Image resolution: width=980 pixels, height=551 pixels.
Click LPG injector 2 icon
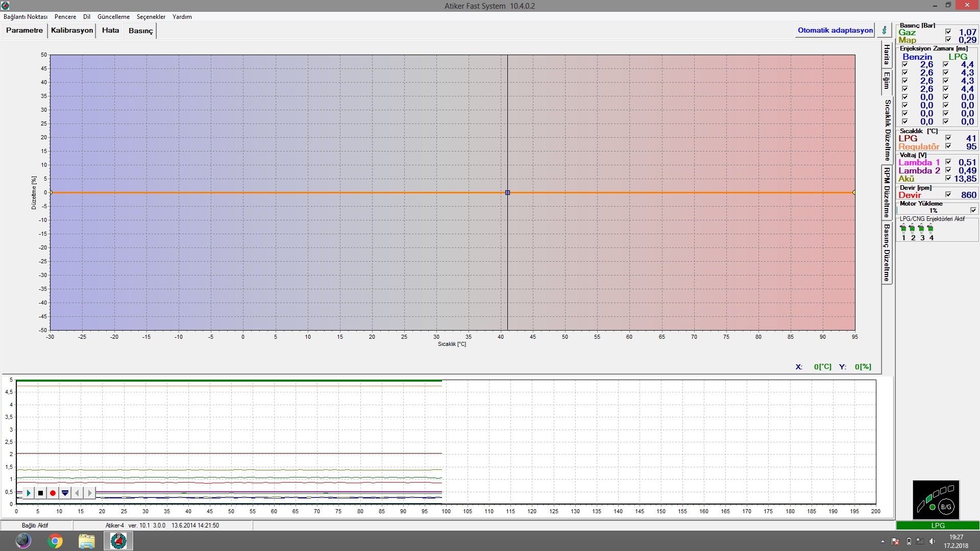[x=913, y=229]
